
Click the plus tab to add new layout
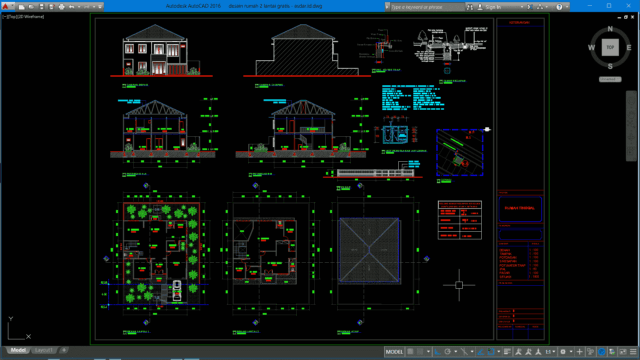64,350
